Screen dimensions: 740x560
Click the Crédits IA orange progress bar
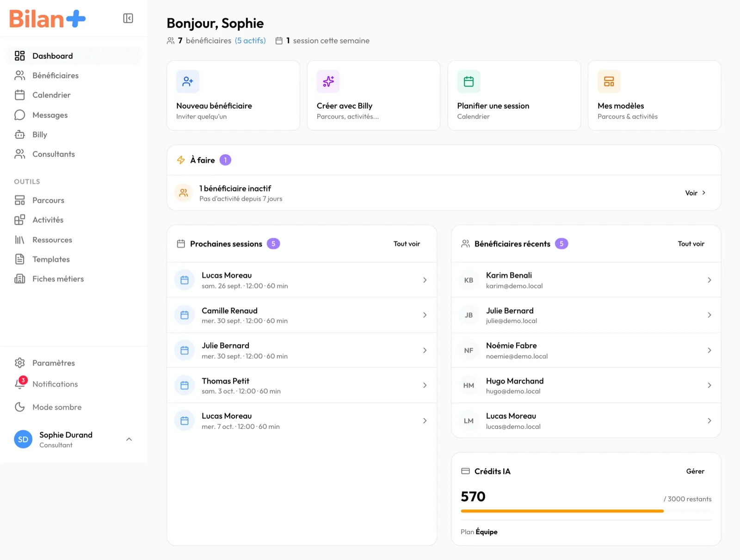pos(562,511)
